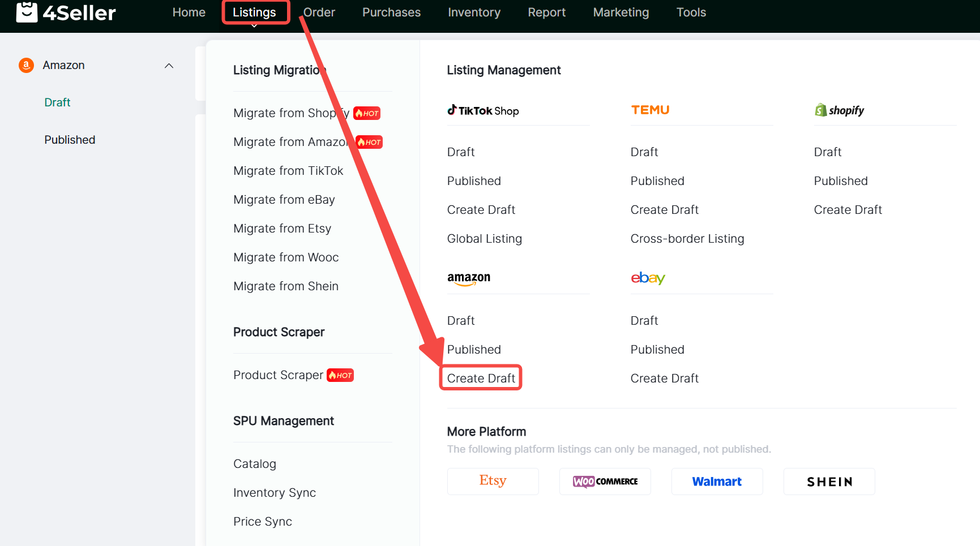Select Migrate from eBay
This screenshot has height=546, width=980.
[x=284, y=200]
